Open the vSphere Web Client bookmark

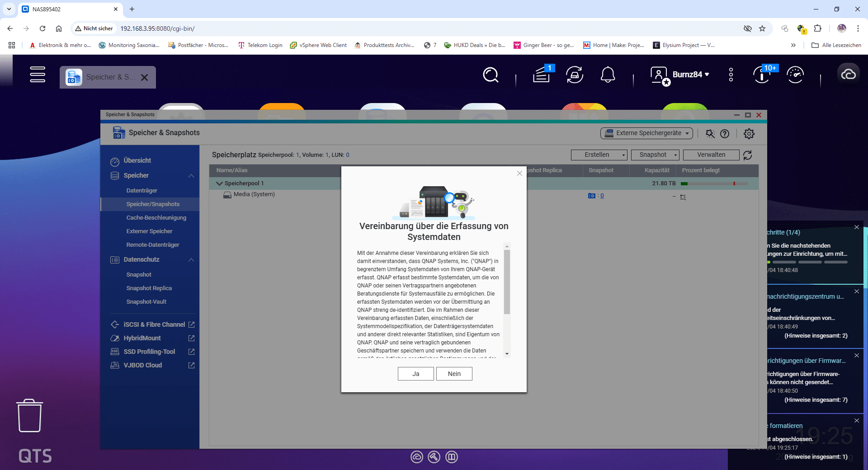[x=318, y=45]
